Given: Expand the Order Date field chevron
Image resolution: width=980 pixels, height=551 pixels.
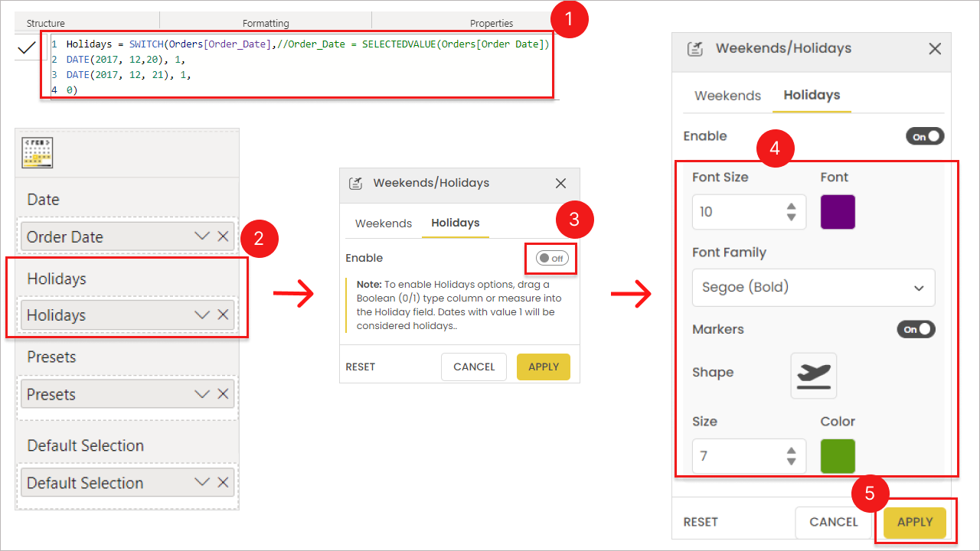Looking at the screenshot, I should click(202, 236).
